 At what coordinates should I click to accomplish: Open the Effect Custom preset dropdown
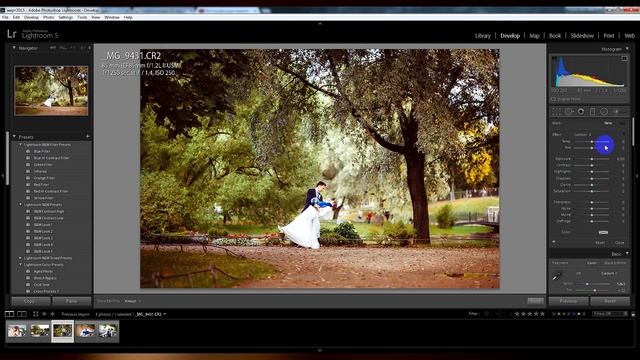tap(583, 134)
